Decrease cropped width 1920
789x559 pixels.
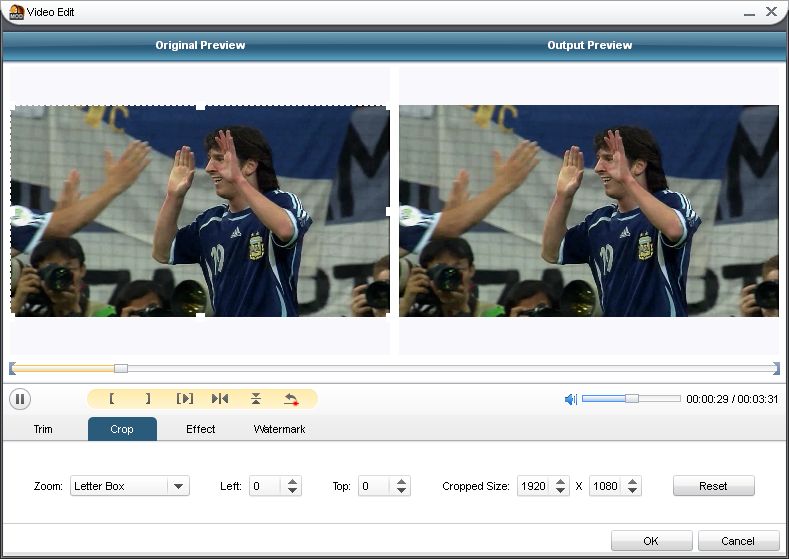[561, 491]
